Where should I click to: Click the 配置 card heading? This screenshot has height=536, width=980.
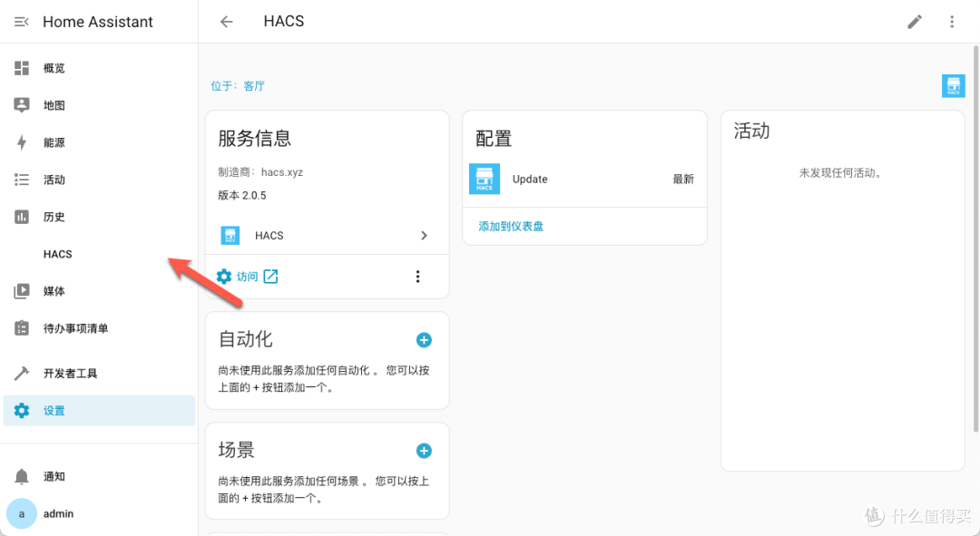494,138
